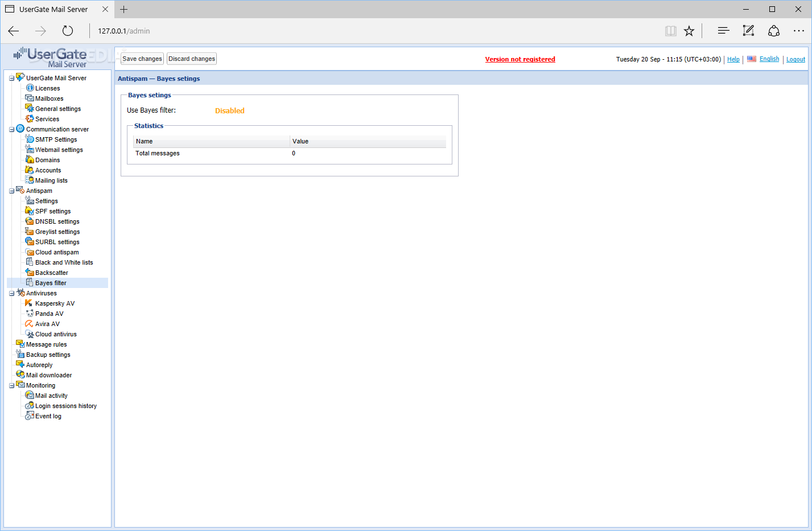
Task: Click the SPF settings icon
Action: pyautogui.click(x=30, y=211)
